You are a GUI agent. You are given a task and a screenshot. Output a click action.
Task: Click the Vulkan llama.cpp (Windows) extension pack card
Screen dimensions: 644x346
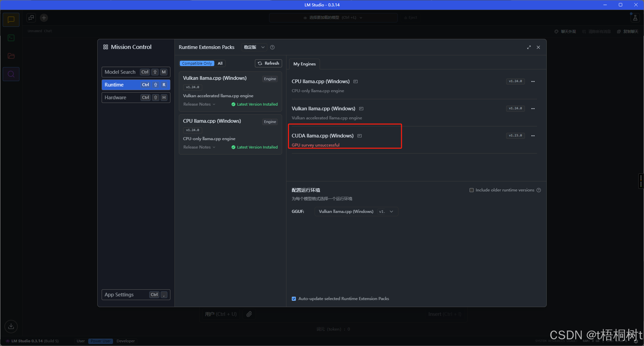(x=230, y=91)
